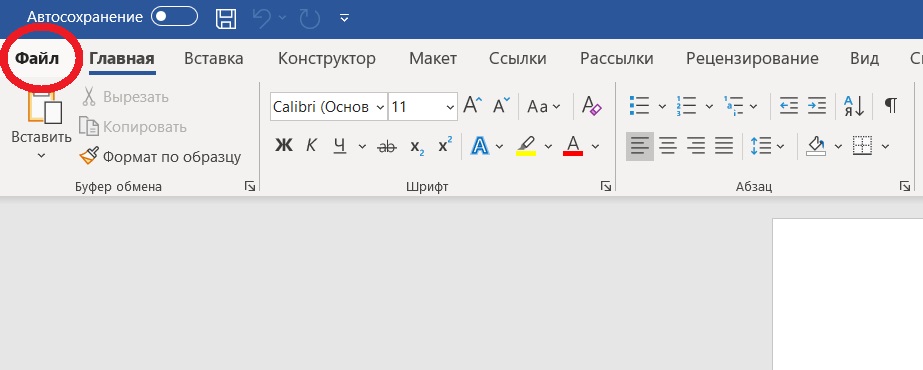Open font color dropdown arrow
The image size is (923, 370).
[x=595, y=146]
